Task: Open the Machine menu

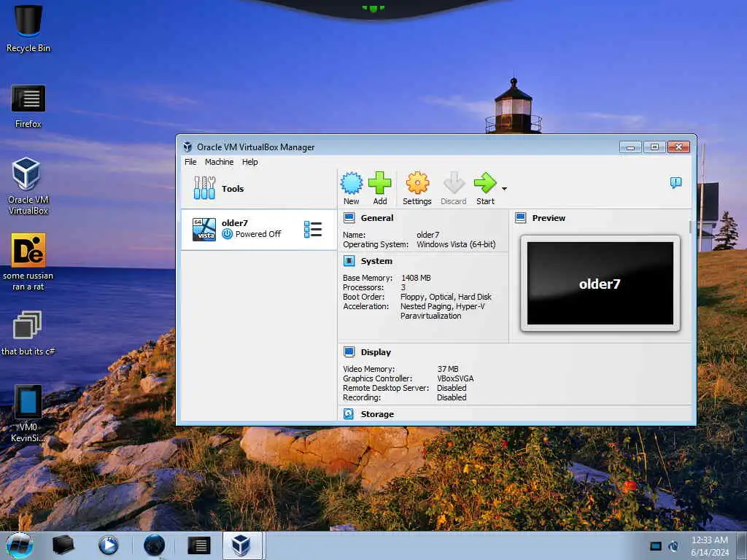Action: pyautogui.click(x=219, y=162)
